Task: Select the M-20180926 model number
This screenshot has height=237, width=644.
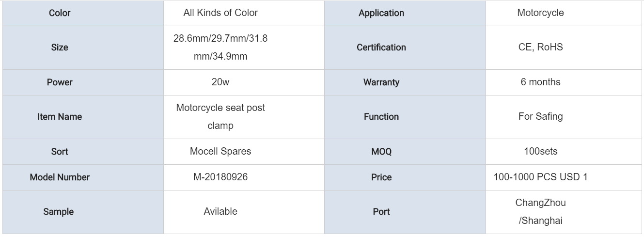Action: tap(220, 177)
